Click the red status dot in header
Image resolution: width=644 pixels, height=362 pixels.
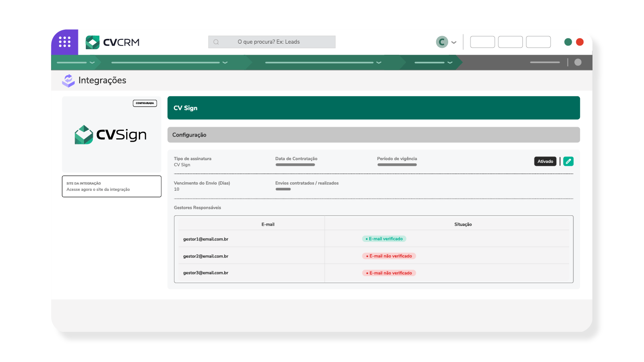click(580, 42)
